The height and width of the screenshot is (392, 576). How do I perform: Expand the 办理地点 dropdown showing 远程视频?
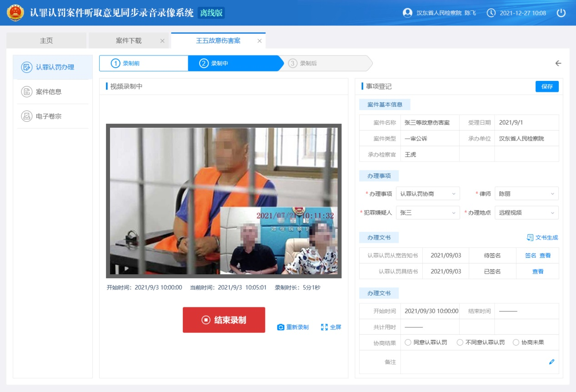(526, 212)
